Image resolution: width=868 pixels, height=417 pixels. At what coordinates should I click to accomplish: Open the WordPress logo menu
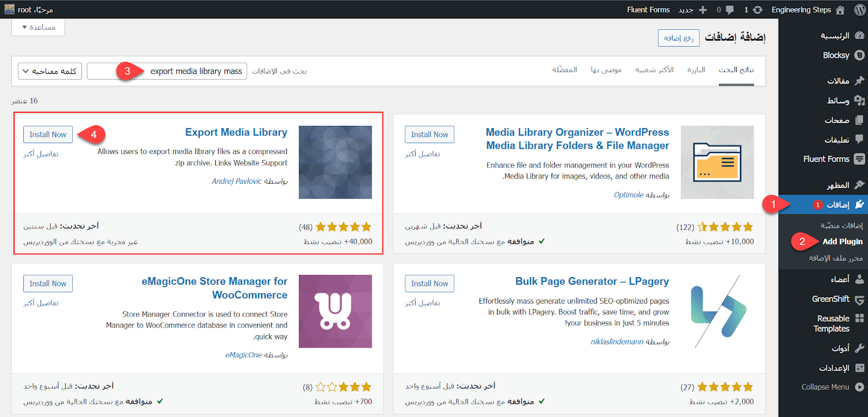point(859,10)
